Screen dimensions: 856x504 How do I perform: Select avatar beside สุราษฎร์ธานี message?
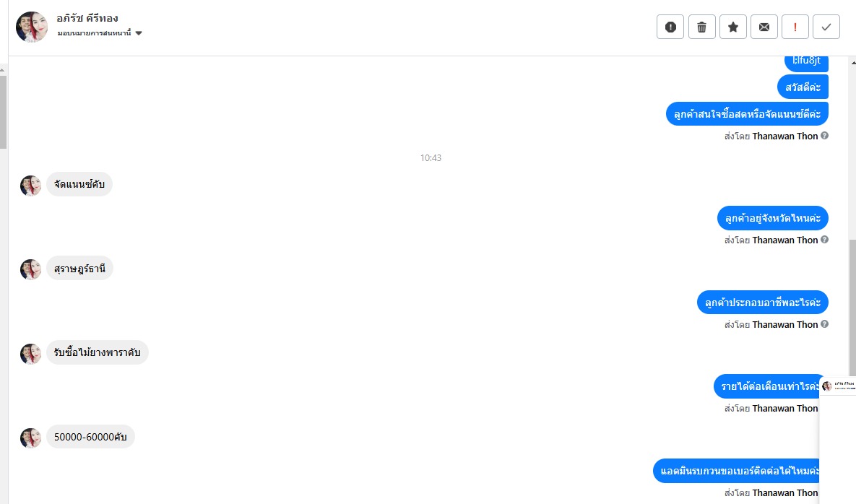pos(30,269)
